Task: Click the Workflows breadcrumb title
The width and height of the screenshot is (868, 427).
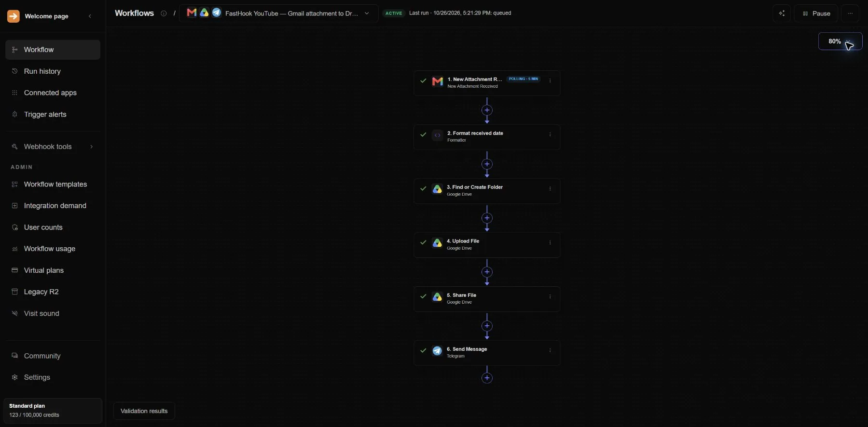Action: pos(134,13)
